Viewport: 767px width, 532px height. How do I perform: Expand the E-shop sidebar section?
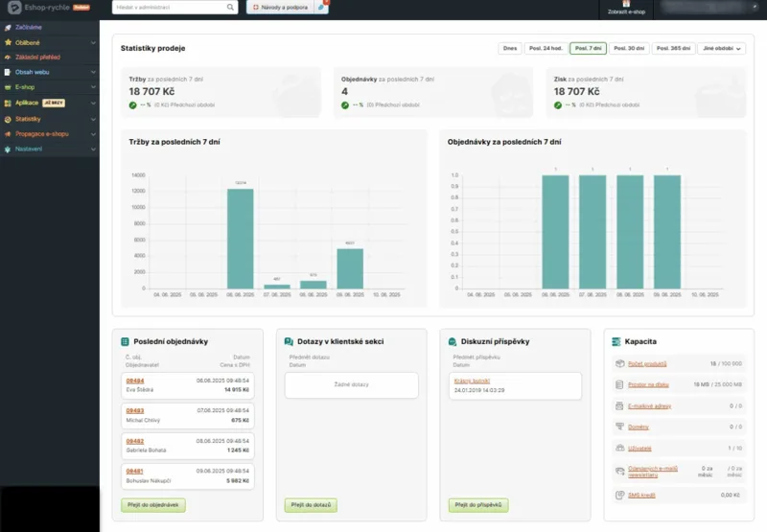tap(50, 87)
